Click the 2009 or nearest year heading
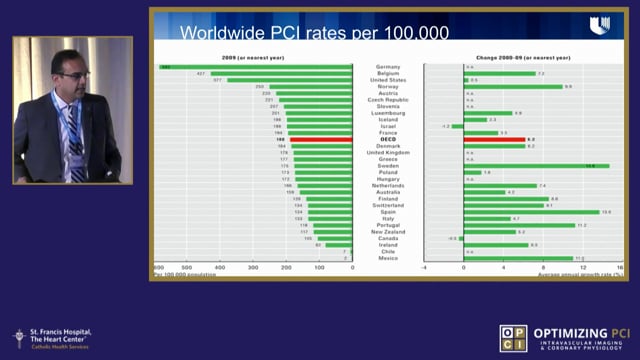 point(253,58)
